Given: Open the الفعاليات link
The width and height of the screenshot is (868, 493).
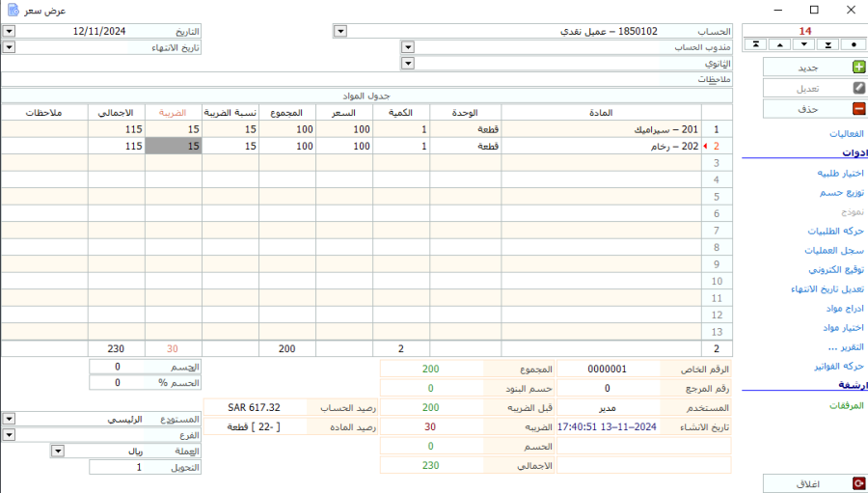Looking at the screenshot, I should click(x=847, y=134).
